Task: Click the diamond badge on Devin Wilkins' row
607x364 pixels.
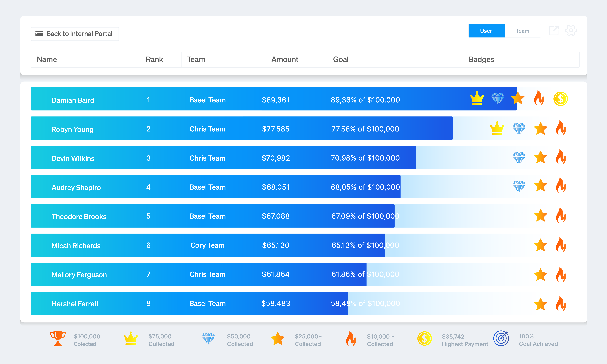Action: (x=519, y=158)
